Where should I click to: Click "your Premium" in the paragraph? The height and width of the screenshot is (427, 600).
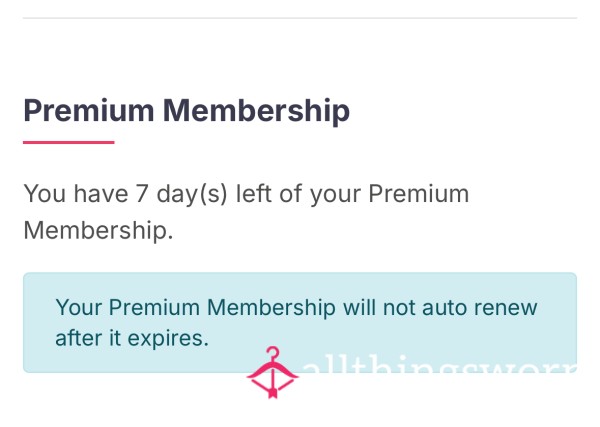[389, 194]
